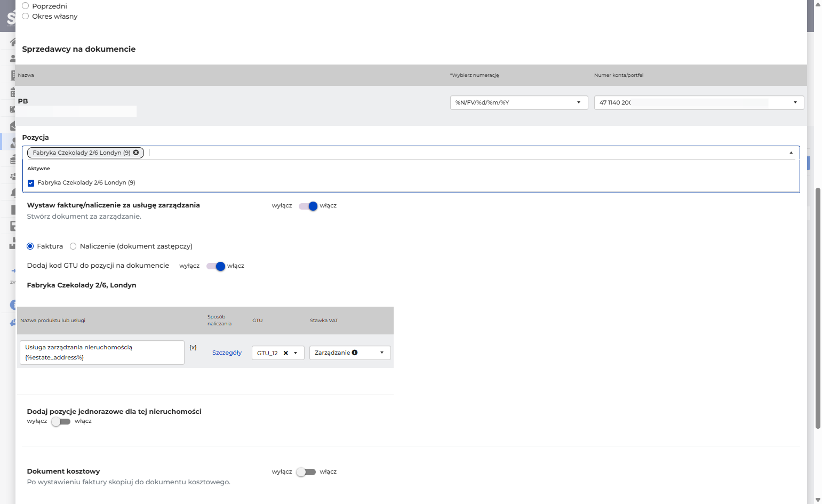
Task: Click the Fabryka Czekolady 2/6, Londyn heading
Action: point(82,285)
